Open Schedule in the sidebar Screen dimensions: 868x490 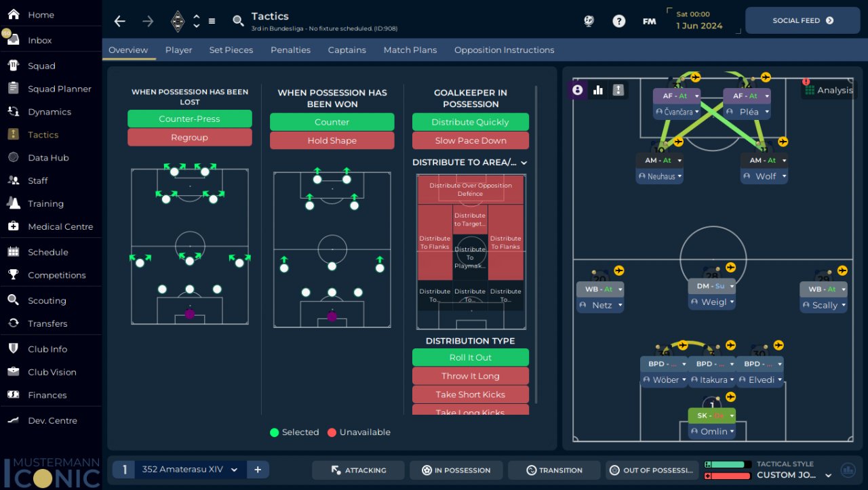click(x=48, y=252)
